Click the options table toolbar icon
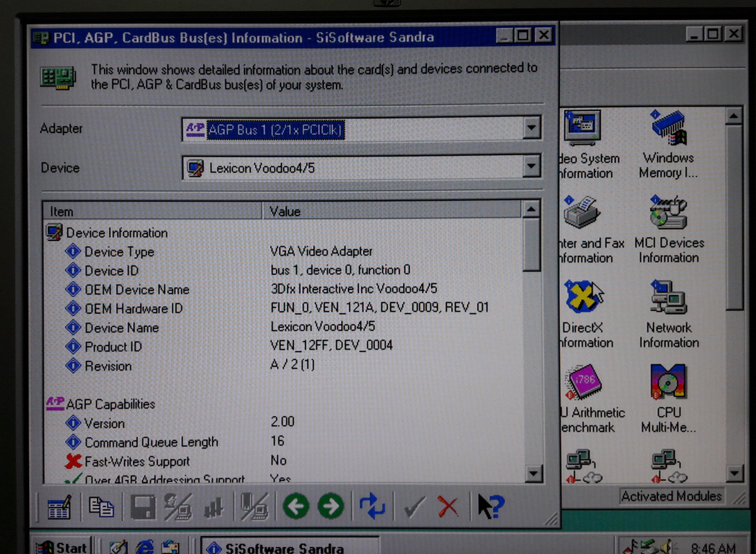Viewport: 756px width, 554px height. click(60, 507)
